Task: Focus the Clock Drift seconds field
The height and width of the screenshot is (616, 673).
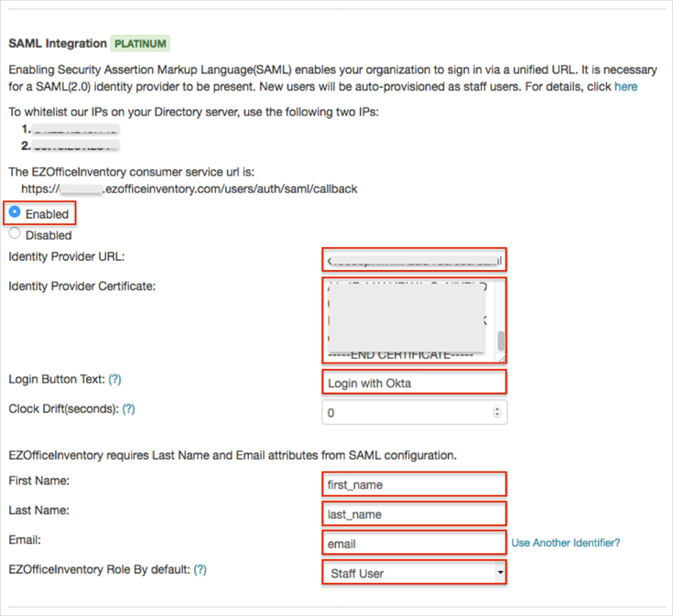Action: 407,413
